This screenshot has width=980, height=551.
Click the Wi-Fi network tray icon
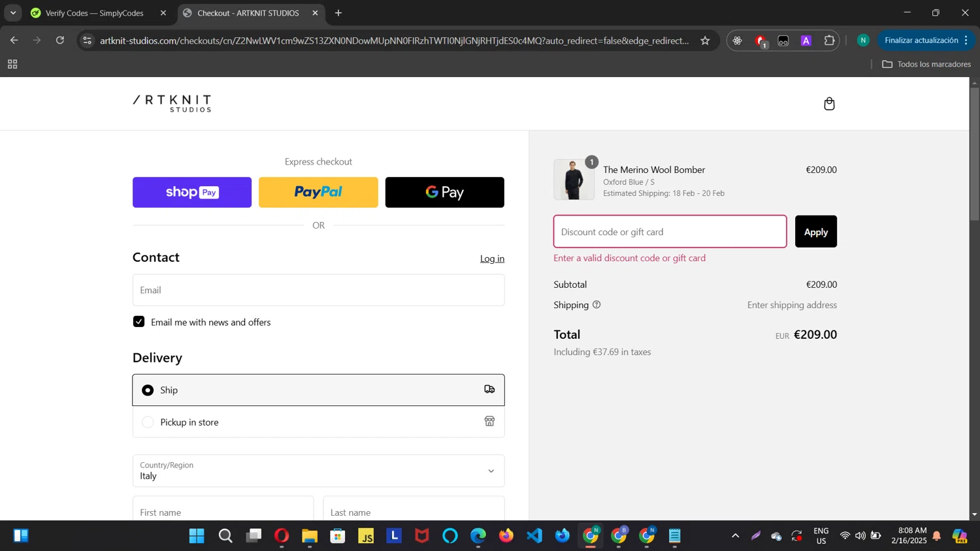click(x=845, y=536)
